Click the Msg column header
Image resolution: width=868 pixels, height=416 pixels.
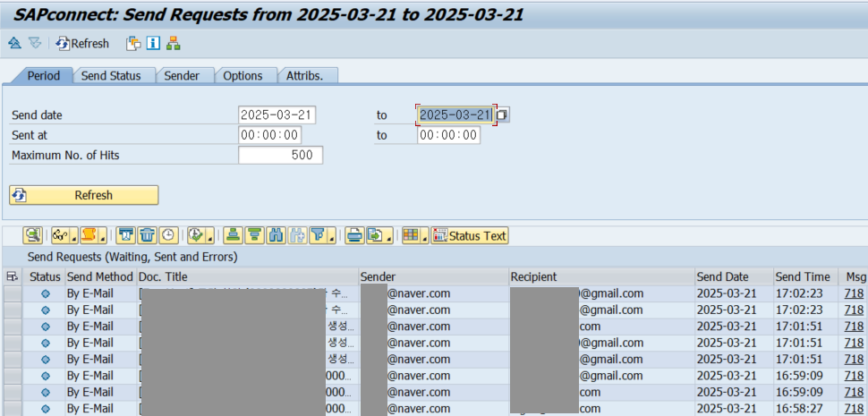point(853,276)
